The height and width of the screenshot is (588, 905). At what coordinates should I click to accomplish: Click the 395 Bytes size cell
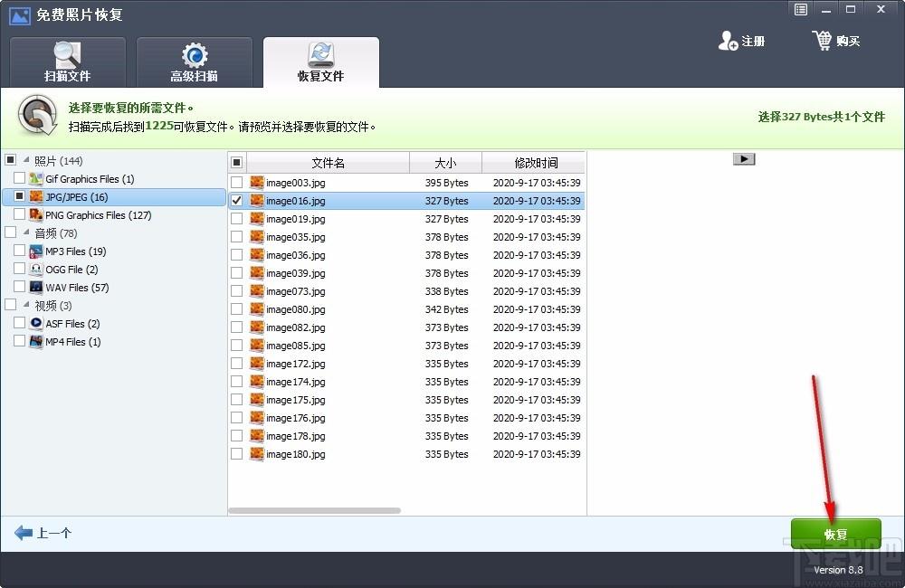click(447, 183)
